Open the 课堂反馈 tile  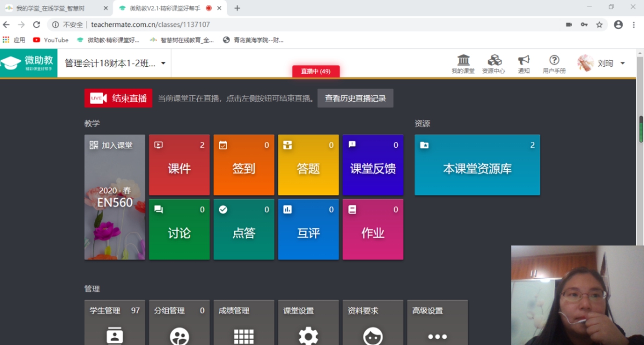click(373, 165)
